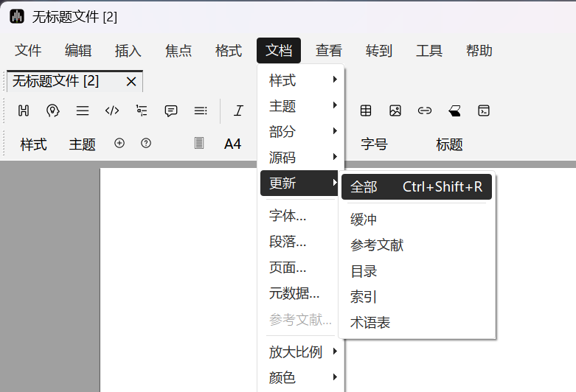Click the terminal window toolbar icon
Screen dimensions: 576x392
coord(484,111)
